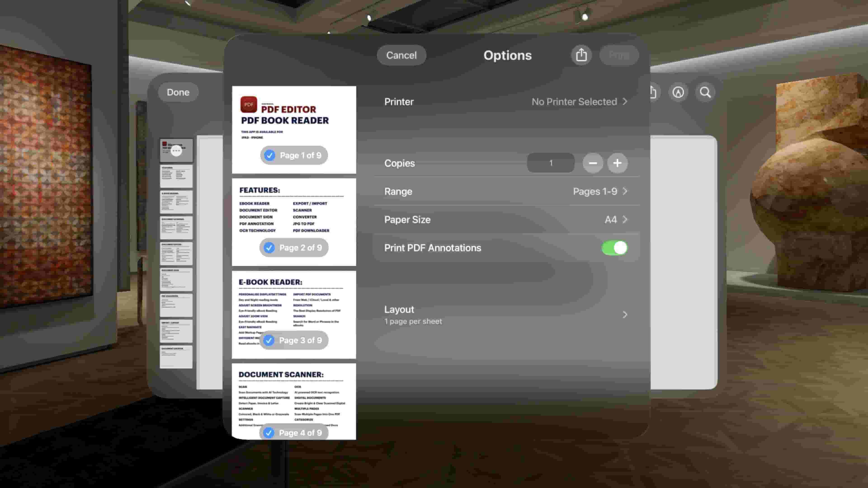Click the Options title in the header
The height and width of the screenshot is (488, 868).
(507, 55)
